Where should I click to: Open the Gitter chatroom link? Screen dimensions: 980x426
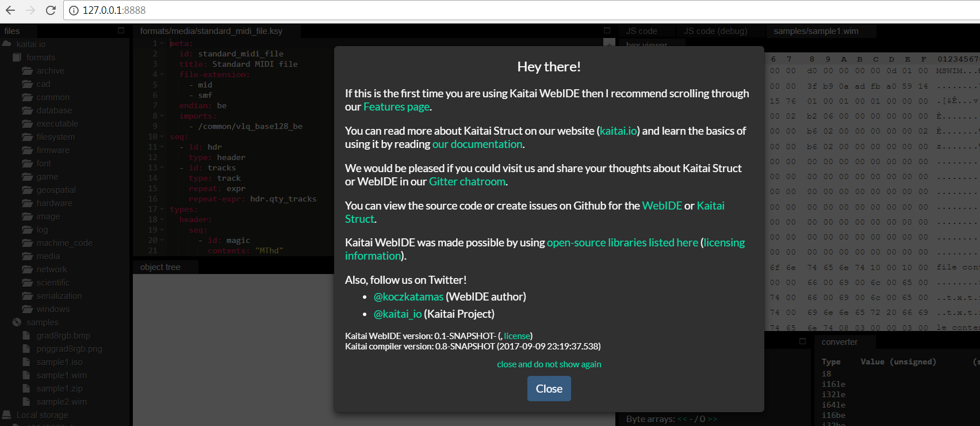point(467,182)
